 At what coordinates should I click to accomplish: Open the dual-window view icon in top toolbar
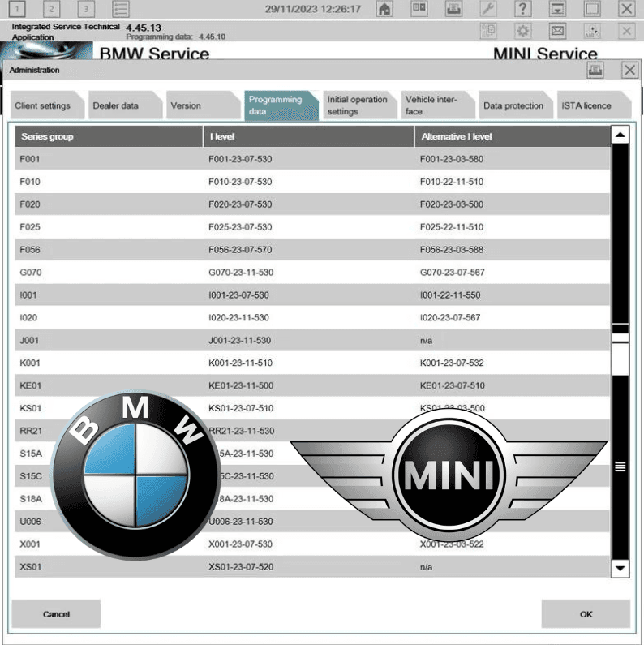(419, 9)
